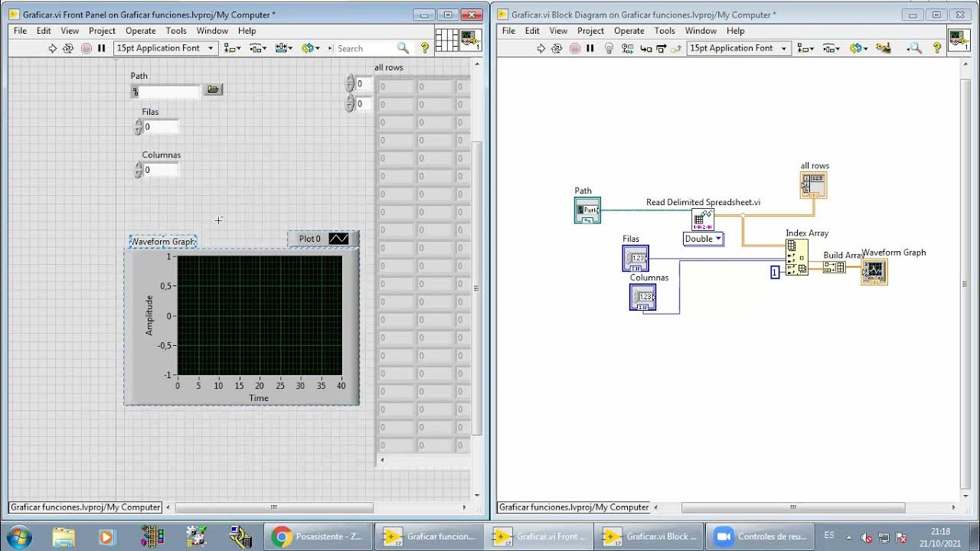The height and width of the screenshot is (551, 980).
Task: Toggle Retain Wire Values button
Action: [627, 48]
